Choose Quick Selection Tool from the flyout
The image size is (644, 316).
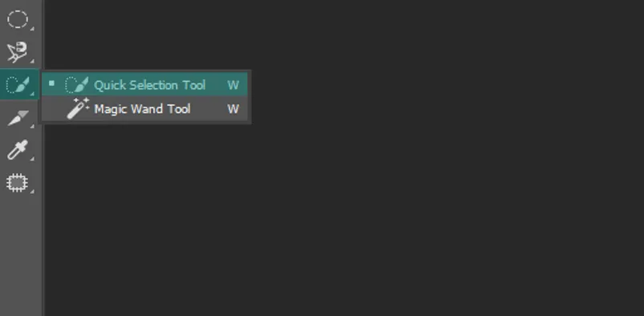[145, 84]
